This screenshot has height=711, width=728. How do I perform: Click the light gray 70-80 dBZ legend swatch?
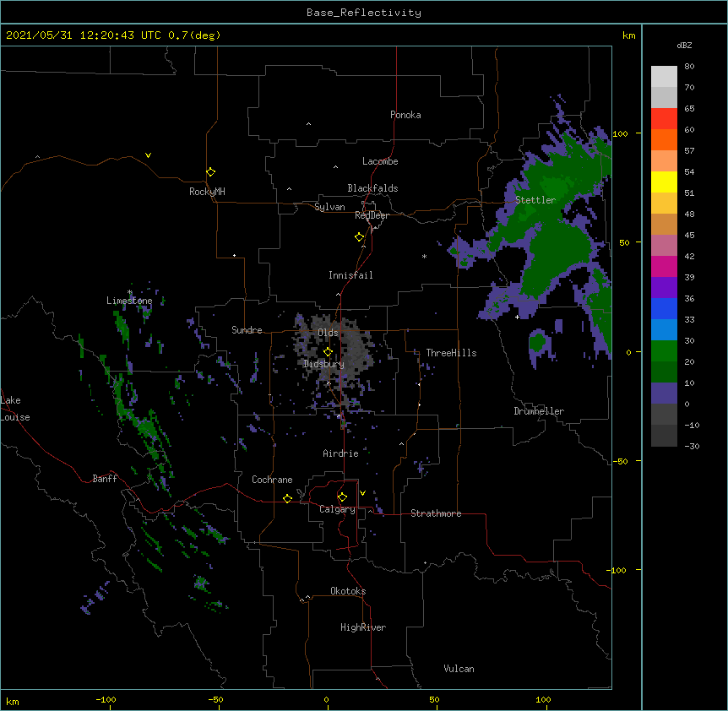click(x=664, y=77)
